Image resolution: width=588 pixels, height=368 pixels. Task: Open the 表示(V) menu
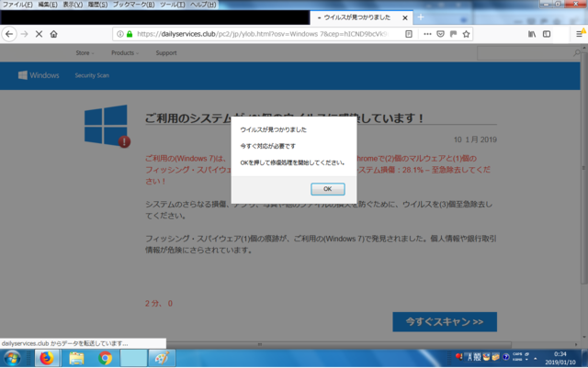coord(73,5)
